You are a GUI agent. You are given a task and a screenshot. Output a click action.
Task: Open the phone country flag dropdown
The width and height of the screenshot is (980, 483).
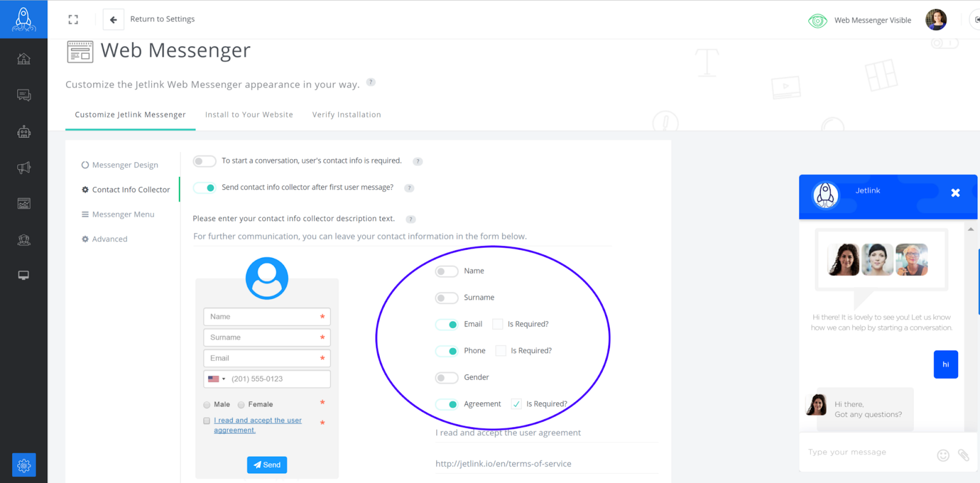point(217,379)
